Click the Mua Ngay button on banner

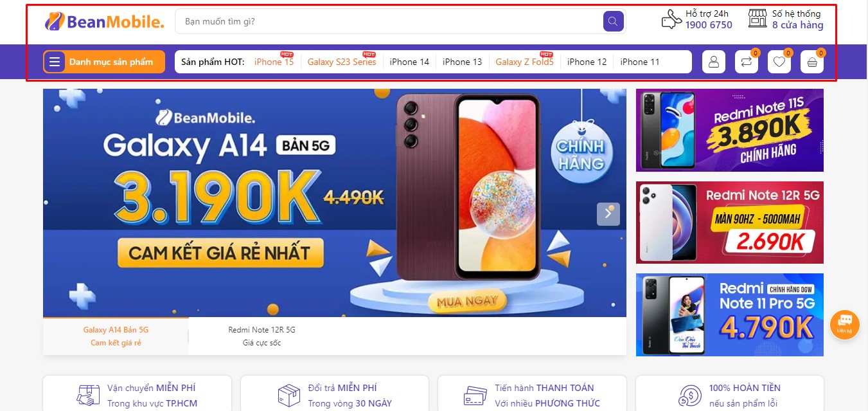[x=467, y=300]
